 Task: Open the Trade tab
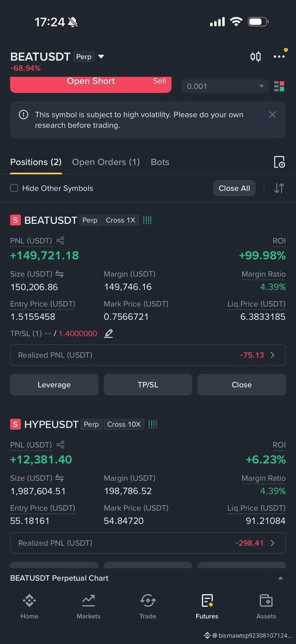pyautogui.click(x=148, y=606)
